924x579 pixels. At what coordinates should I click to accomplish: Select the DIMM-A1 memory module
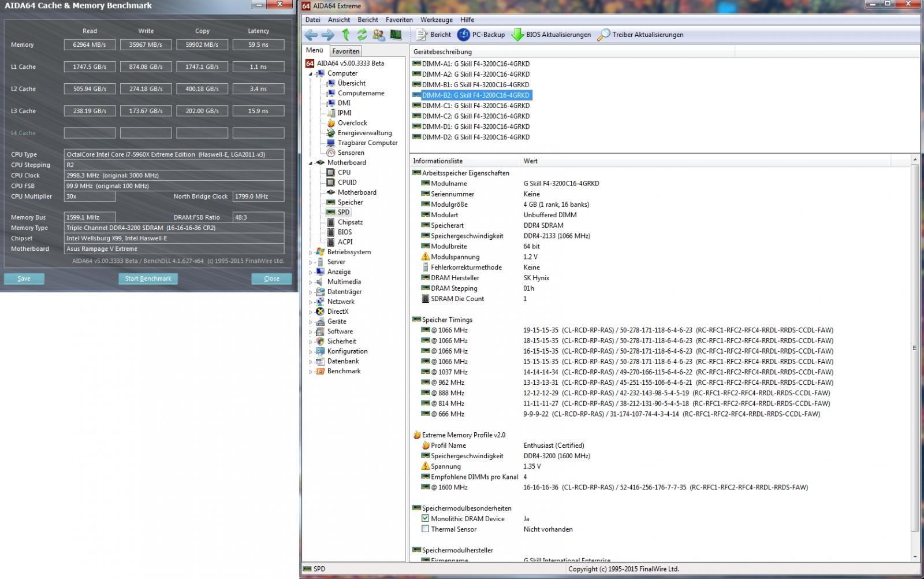pyautogui.click(x=471, y=64)
